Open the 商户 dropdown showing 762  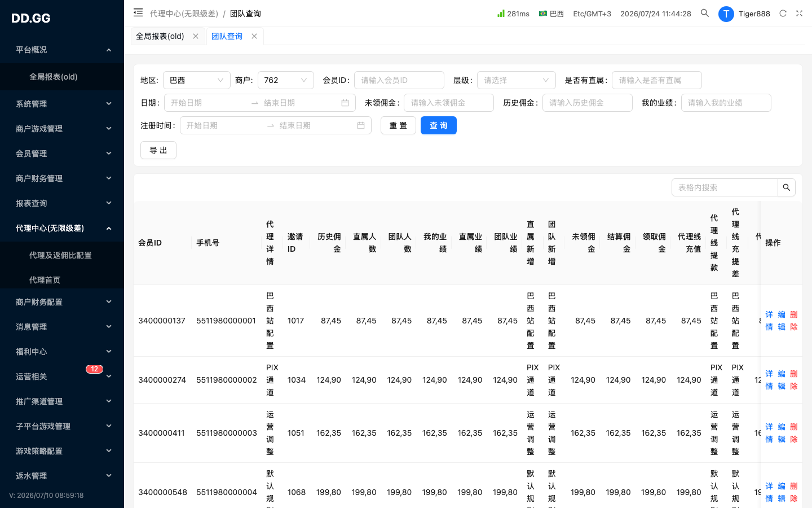click(286, 80)
